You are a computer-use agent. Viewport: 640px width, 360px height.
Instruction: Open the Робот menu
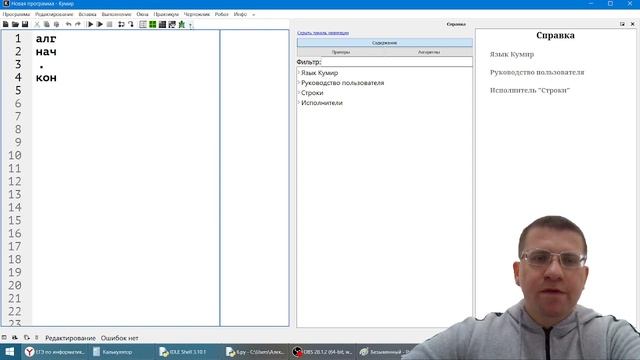tap(222, 14)
